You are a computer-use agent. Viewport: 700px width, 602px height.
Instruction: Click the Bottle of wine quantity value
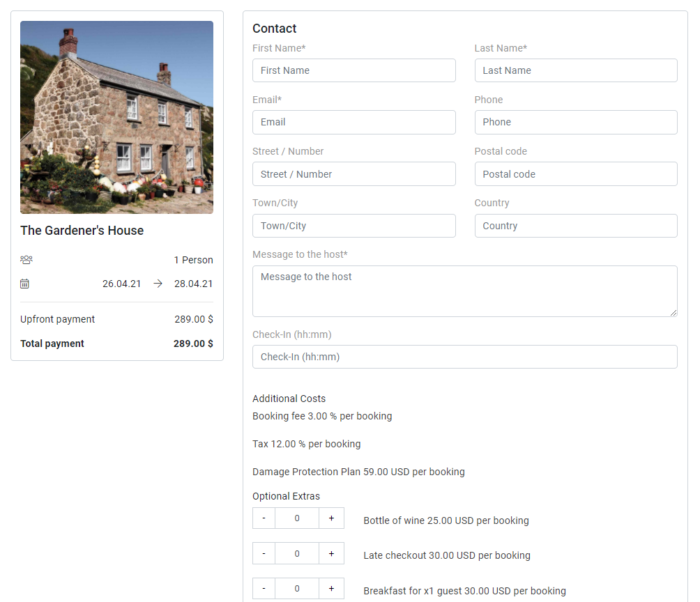(297, 518)
